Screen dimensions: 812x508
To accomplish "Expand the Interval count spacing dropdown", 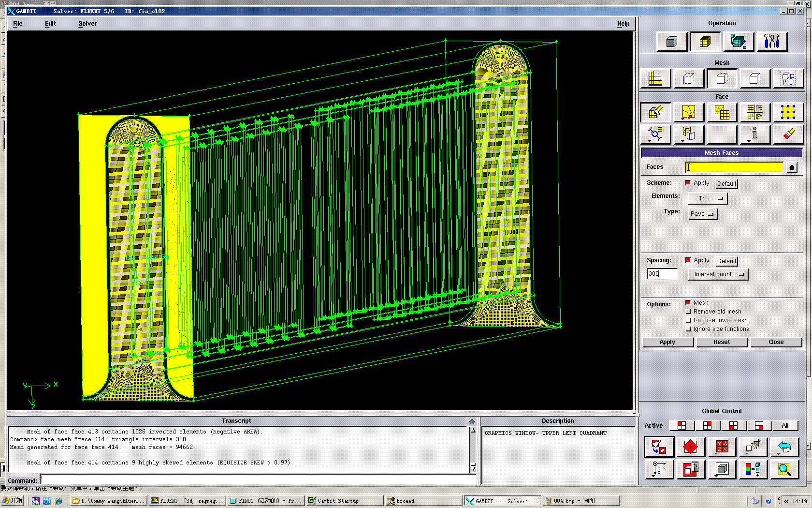I will [718, 274].
